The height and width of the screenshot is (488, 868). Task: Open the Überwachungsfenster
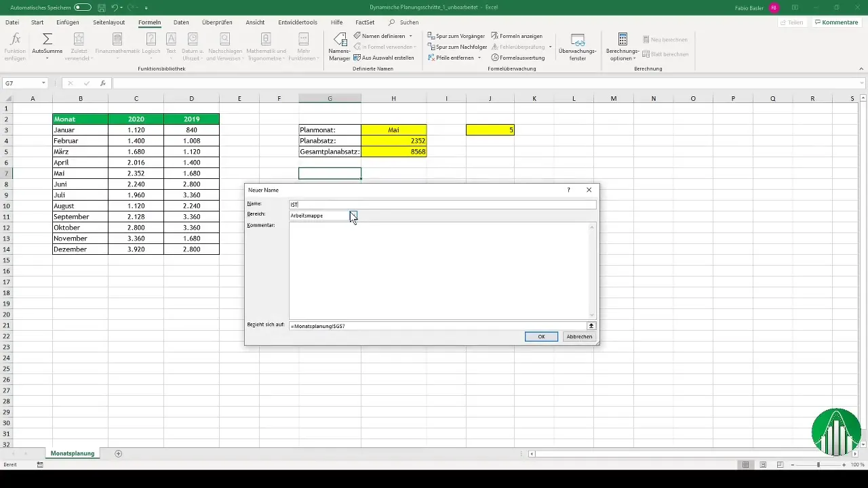[578, 47]
